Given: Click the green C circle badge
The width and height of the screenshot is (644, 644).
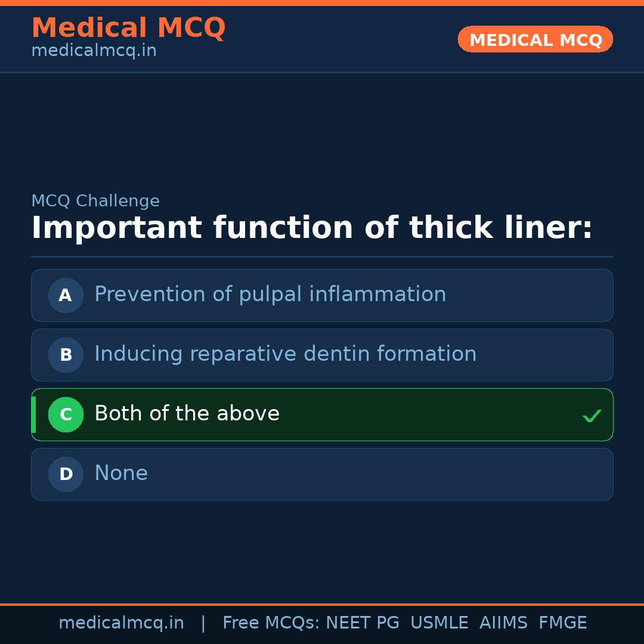Looking at the screenshot, I should (x=66, y=414).
